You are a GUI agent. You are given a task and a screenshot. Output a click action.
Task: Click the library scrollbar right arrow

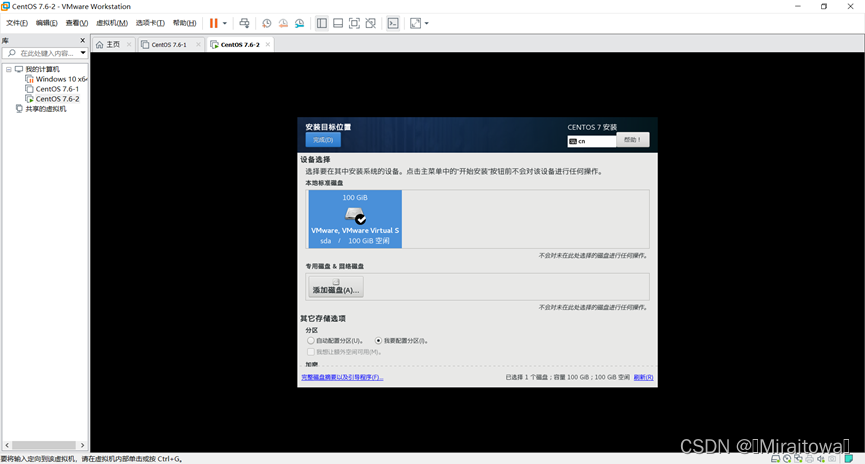82,445
